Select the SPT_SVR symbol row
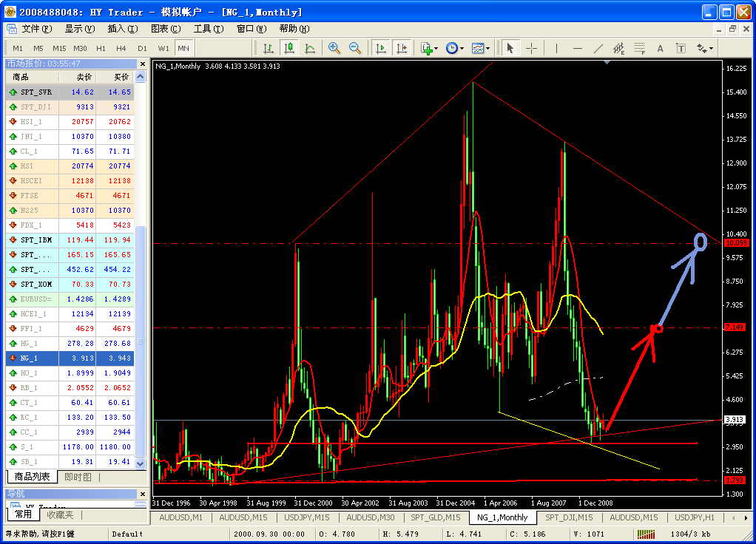The width and height of the screenshot is (756, 544). (70, 92)
